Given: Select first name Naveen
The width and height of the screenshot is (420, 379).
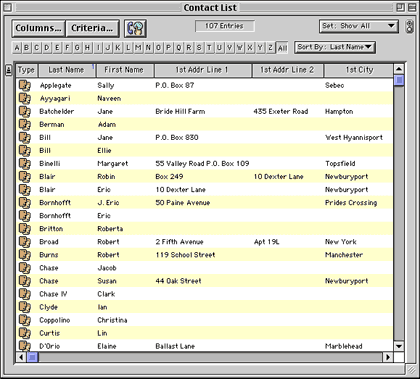Looking at the screenshot, I should point(109,98).
